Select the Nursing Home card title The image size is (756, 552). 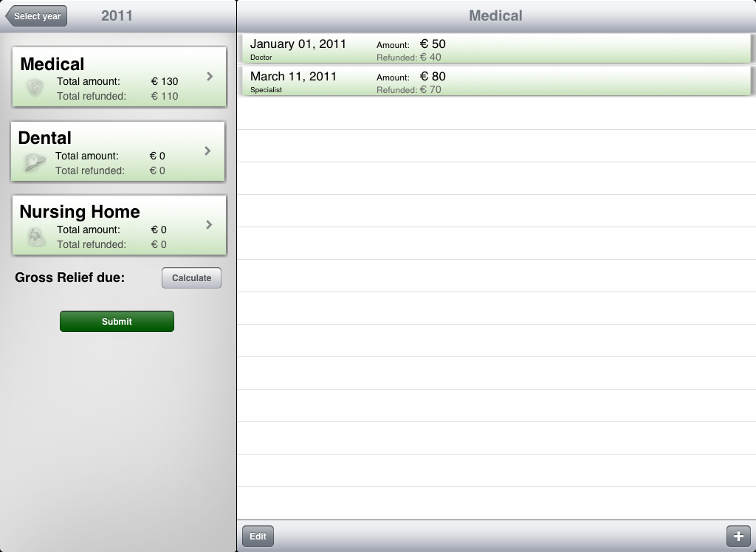pos(80,212)
